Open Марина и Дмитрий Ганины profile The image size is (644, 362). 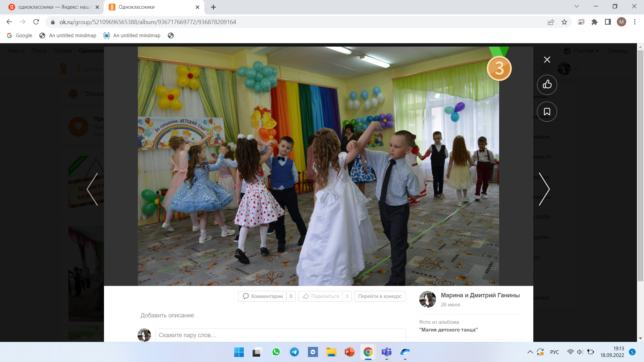point(480,295)
